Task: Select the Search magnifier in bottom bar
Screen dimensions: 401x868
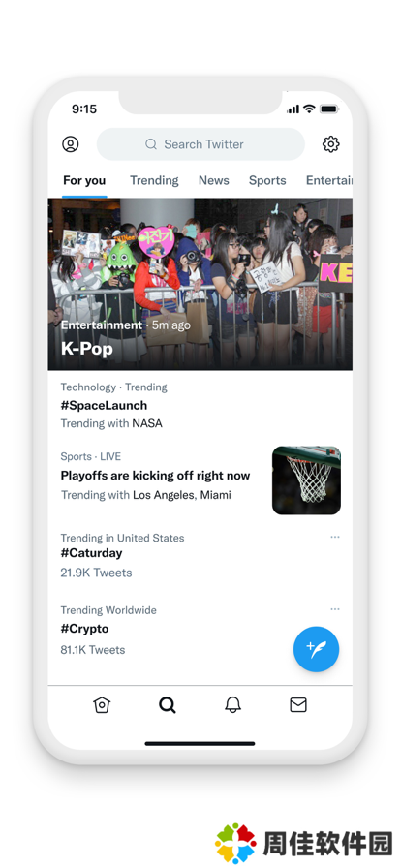Action: click(168, 704)
